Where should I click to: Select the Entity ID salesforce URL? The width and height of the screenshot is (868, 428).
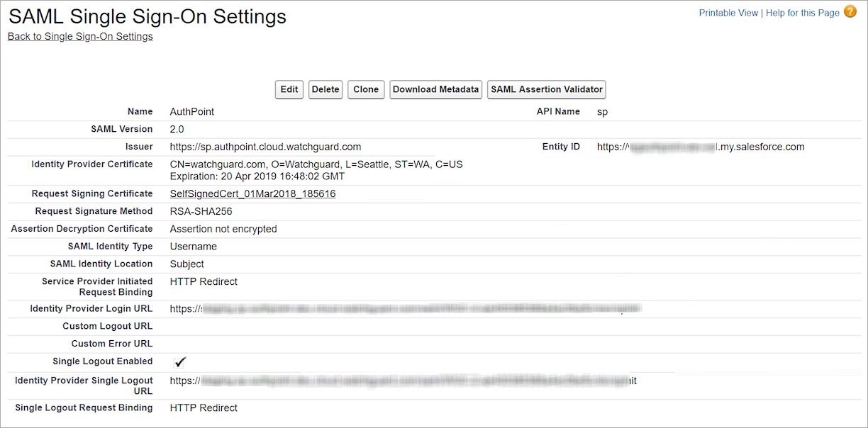coord(701,147)
